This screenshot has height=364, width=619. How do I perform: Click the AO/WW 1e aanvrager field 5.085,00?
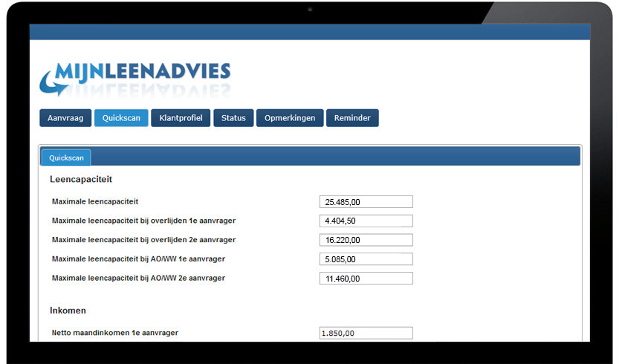[366, 259]
